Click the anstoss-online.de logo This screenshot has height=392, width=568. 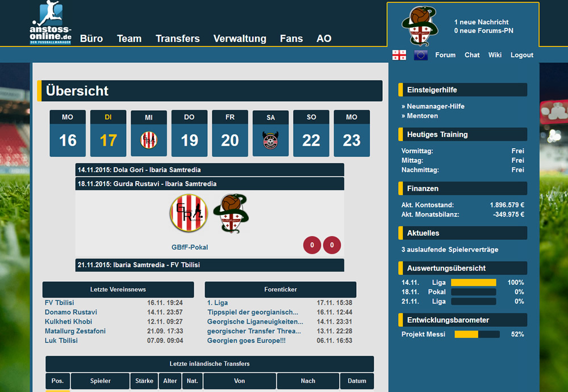tap(51, 23)
